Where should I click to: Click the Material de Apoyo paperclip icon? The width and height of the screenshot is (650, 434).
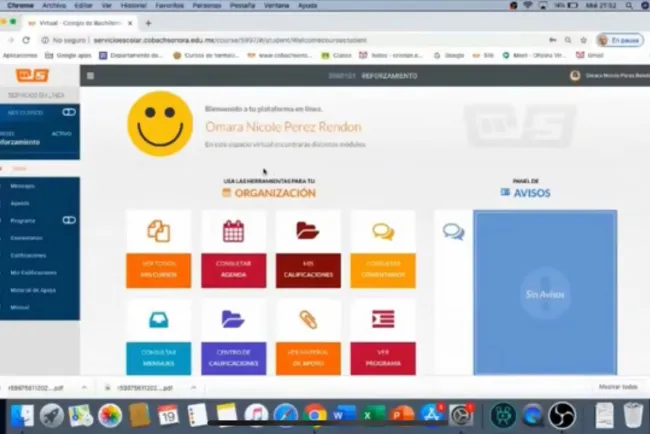(x=308, y=320)
